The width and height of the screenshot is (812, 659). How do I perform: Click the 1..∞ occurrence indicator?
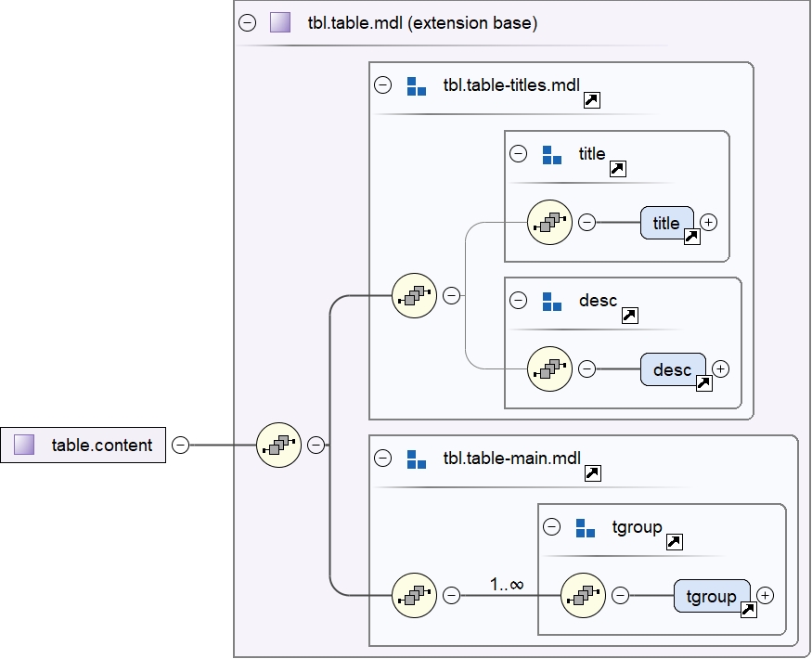pyautogui.click(x=507, y=585)
